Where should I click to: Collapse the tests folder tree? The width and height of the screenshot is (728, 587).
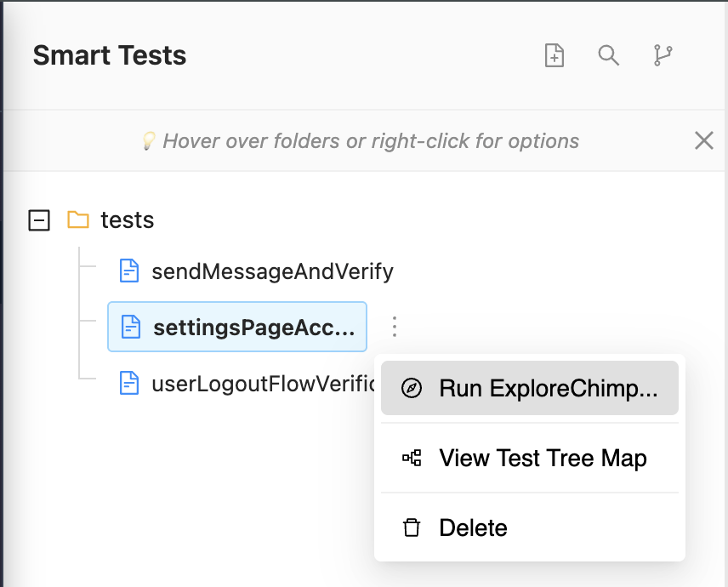(x=39, y=221)
